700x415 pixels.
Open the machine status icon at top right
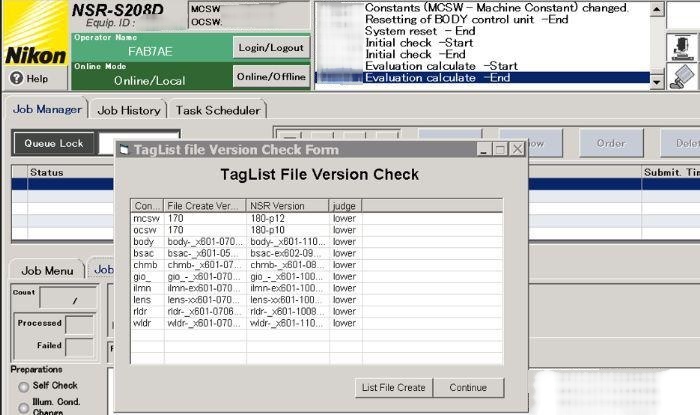click(682, 48)
